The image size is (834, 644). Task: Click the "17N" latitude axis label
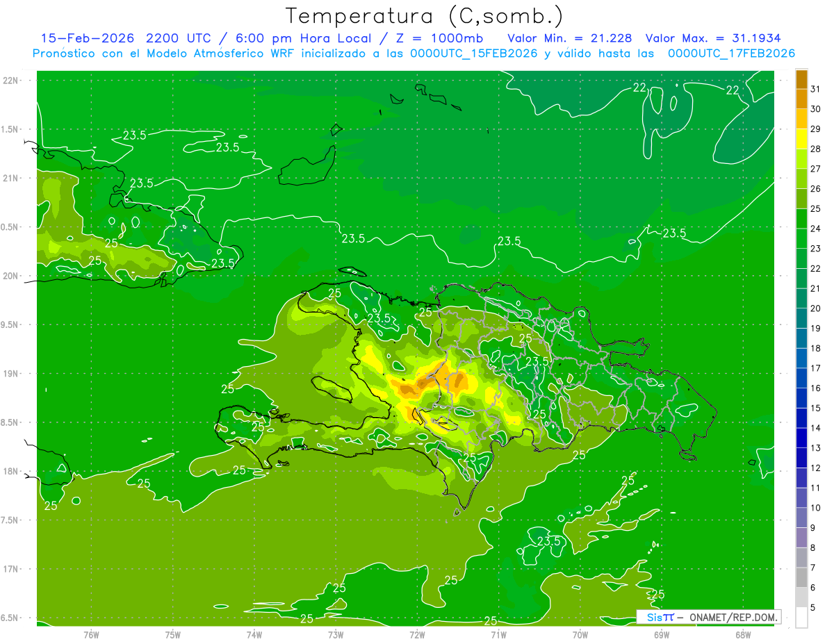click(10, 569)
